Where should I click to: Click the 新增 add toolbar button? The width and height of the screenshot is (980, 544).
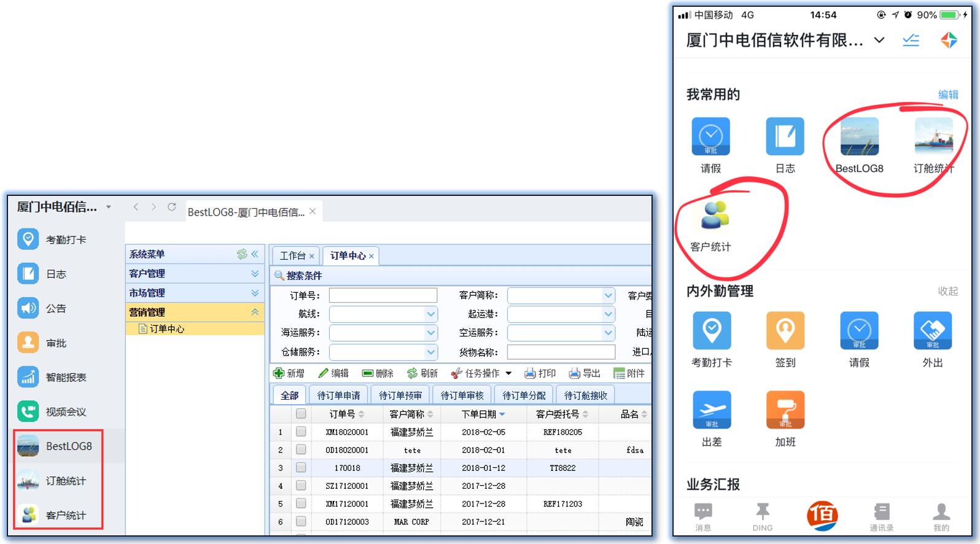[x=289, y=373]
